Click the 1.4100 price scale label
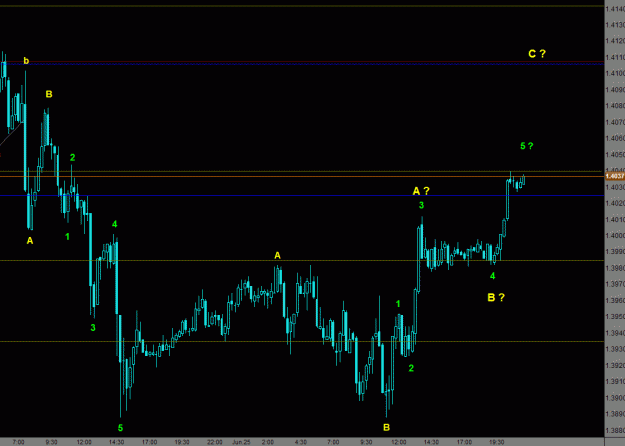This screenshot has width=625, height=446. [615, 73]
